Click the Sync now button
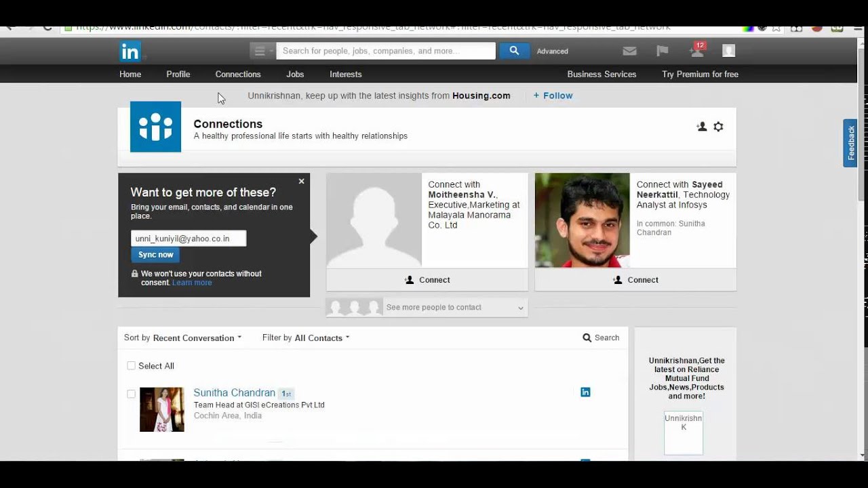868x488 pixels. click(155, 255)
